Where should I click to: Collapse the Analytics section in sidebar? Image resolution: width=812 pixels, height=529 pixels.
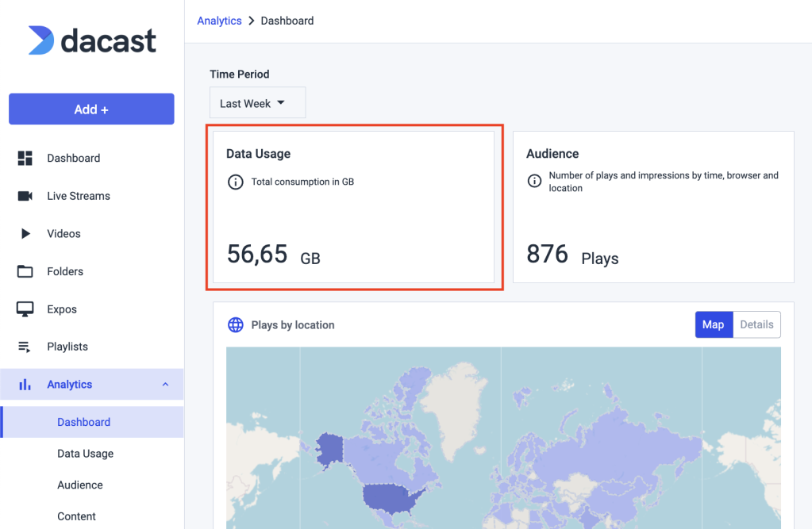[x=164, y=384]
